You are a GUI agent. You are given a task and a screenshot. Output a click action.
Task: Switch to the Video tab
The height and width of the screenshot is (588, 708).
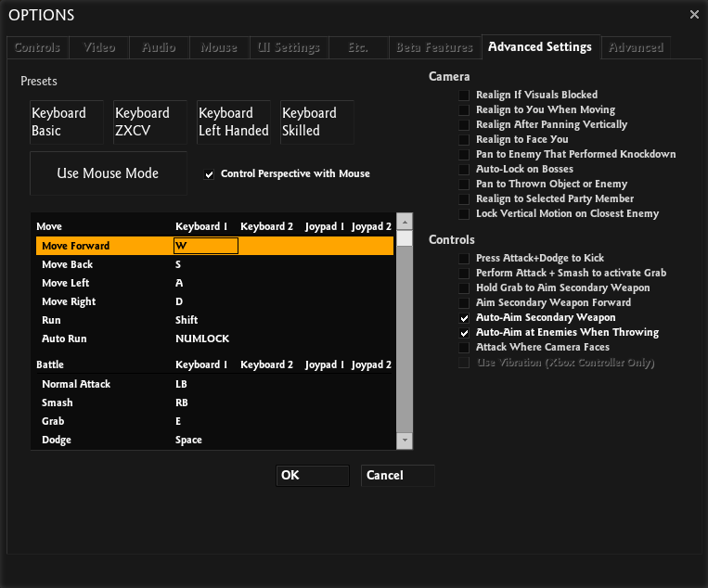pos(99,47)
